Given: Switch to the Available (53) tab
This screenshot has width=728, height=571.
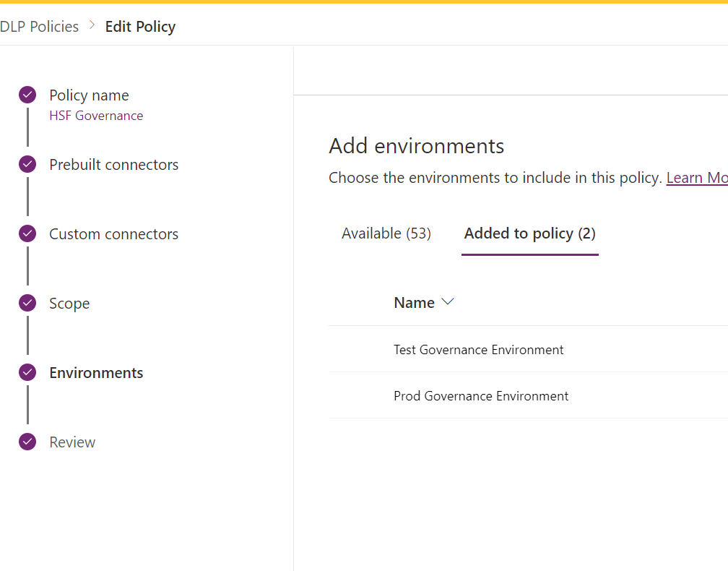Looking at the screenshot, I should click(x=386, y=233).
